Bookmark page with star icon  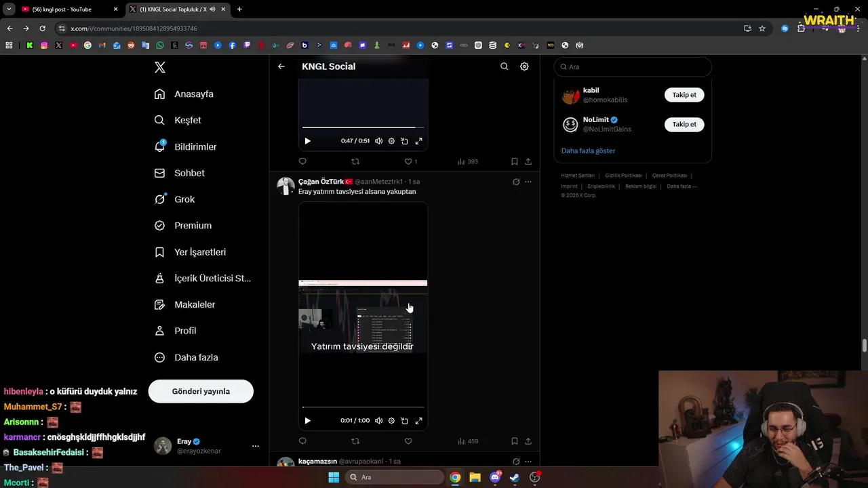(762, 28)
